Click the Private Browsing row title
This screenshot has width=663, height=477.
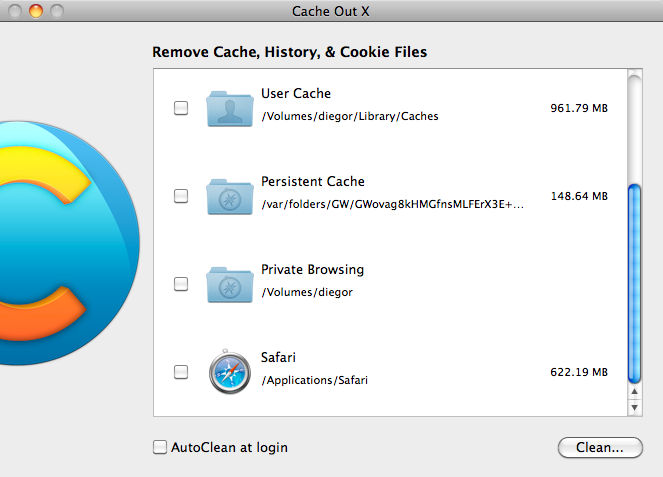click(x=312, y=269)
